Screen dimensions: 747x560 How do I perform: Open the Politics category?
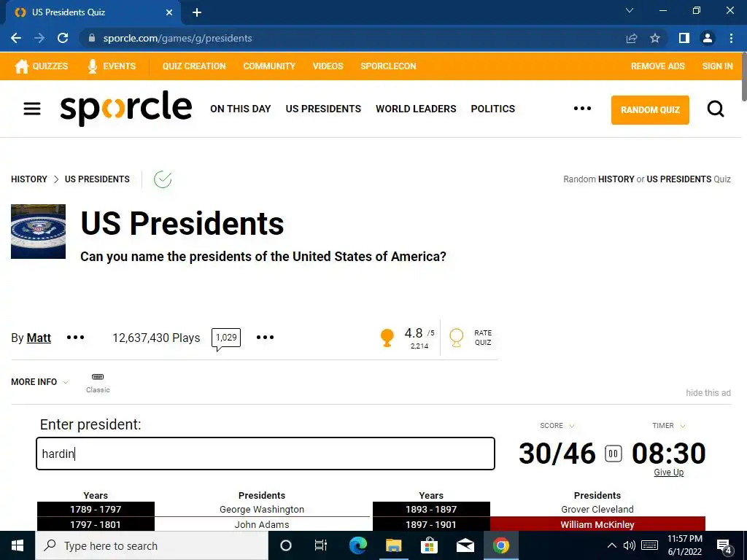[492, 109]
